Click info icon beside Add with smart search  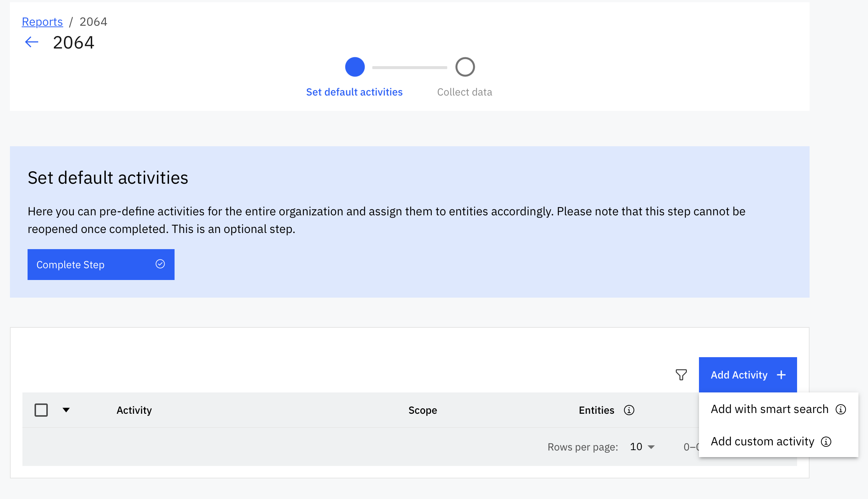tap(841, 409)
